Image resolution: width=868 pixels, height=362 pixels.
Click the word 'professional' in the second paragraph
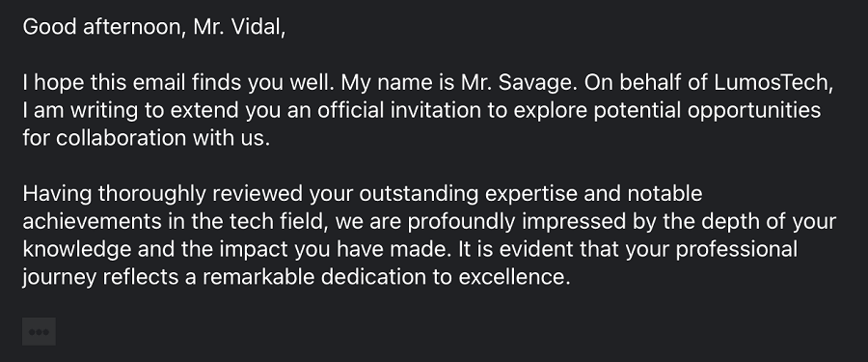736,249
